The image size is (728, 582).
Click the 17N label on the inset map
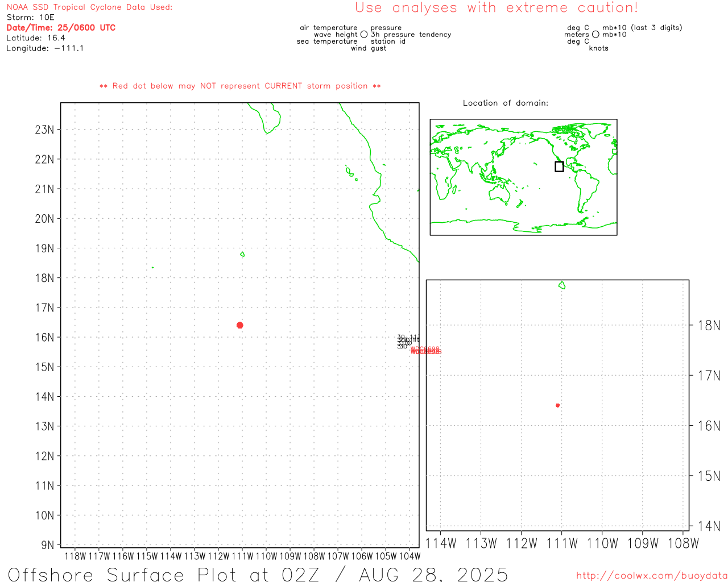709,376
